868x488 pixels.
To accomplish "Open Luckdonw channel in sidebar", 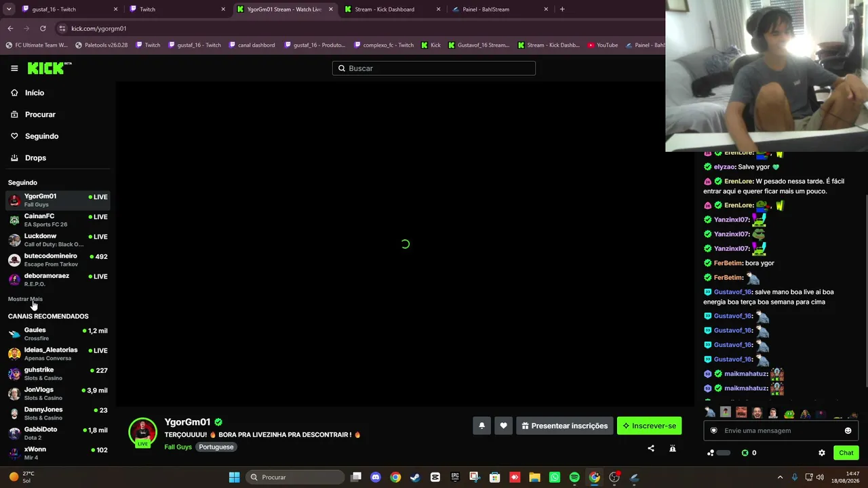I will coord(58,240).
